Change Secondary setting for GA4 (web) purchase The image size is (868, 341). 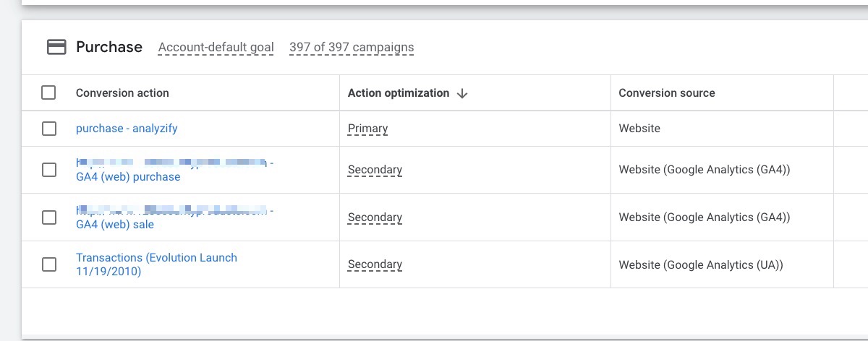click(375, 170)
